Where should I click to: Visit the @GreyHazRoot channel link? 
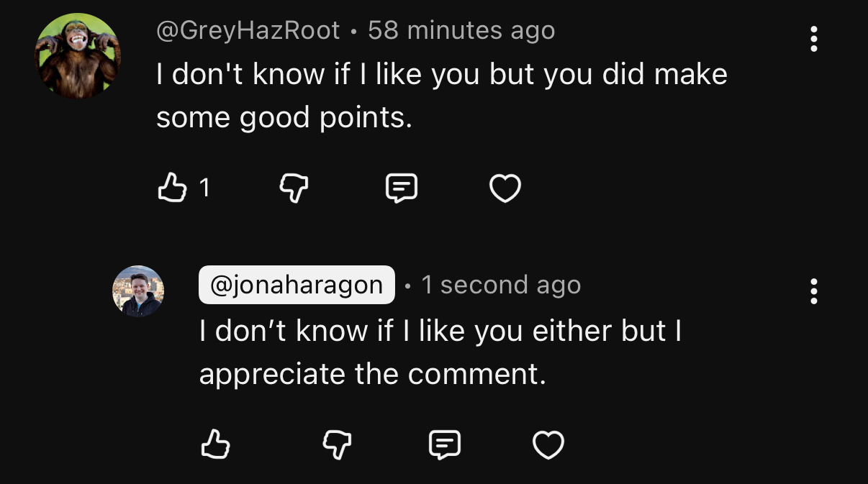tap(248, 30)
